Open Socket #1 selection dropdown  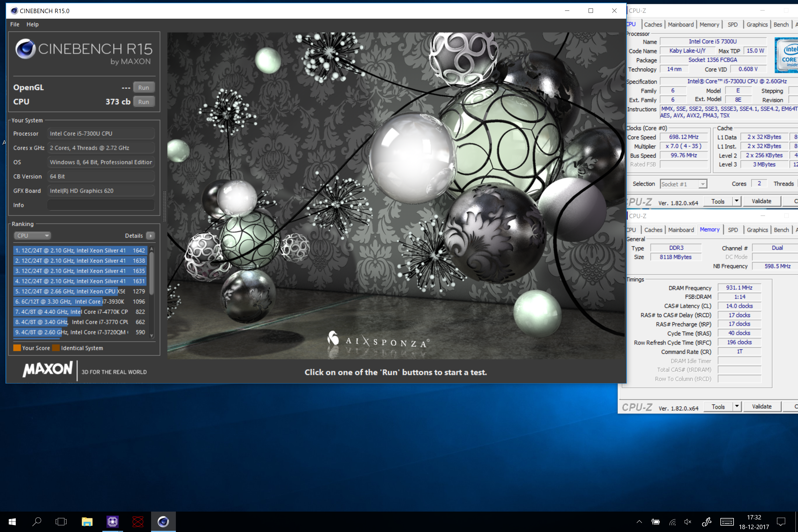pos(683,184)
